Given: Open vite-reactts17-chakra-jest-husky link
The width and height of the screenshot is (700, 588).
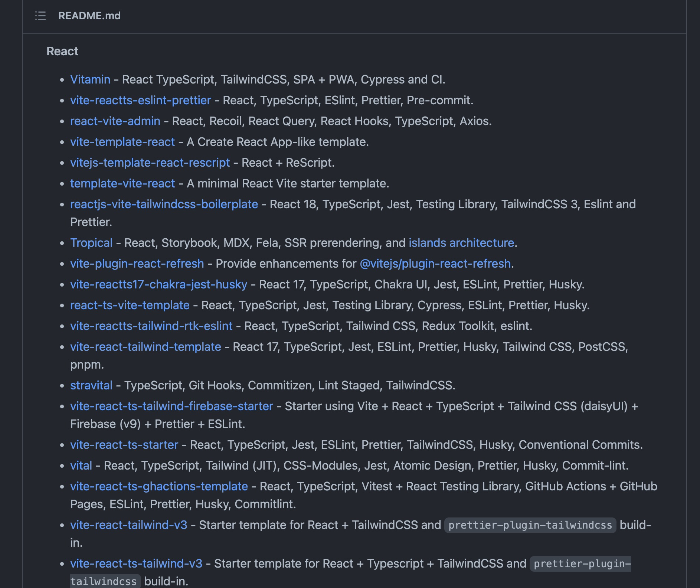Looking at the screenshot, I should pos(159,284).
